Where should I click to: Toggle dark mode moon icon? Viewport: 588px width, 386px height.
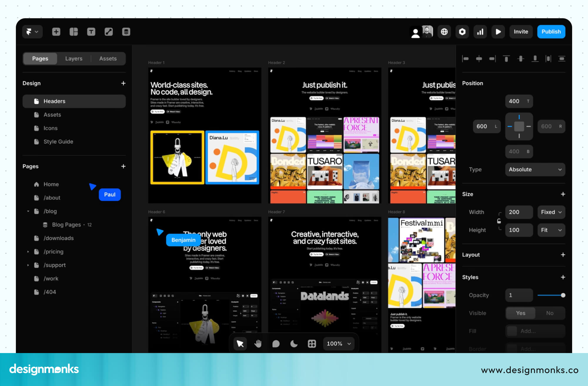[x=294, y=344]
